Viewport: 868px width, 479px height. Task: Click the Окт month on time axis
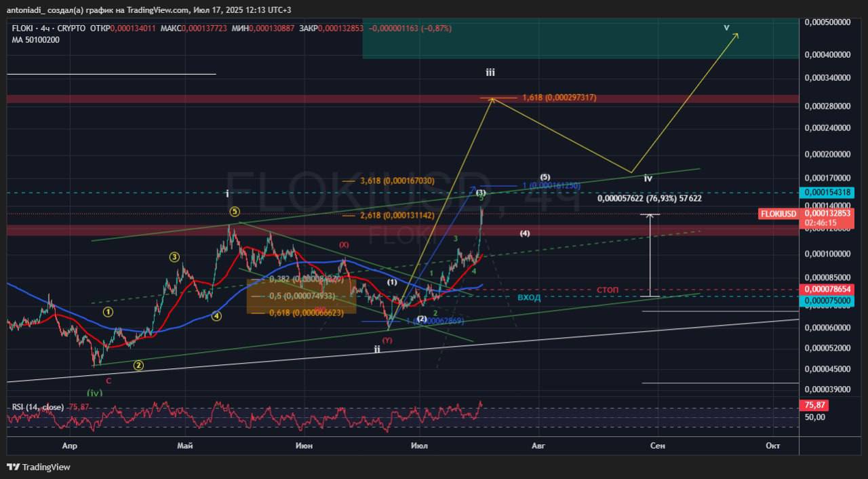pyautogui.click(x=772, y=446)
